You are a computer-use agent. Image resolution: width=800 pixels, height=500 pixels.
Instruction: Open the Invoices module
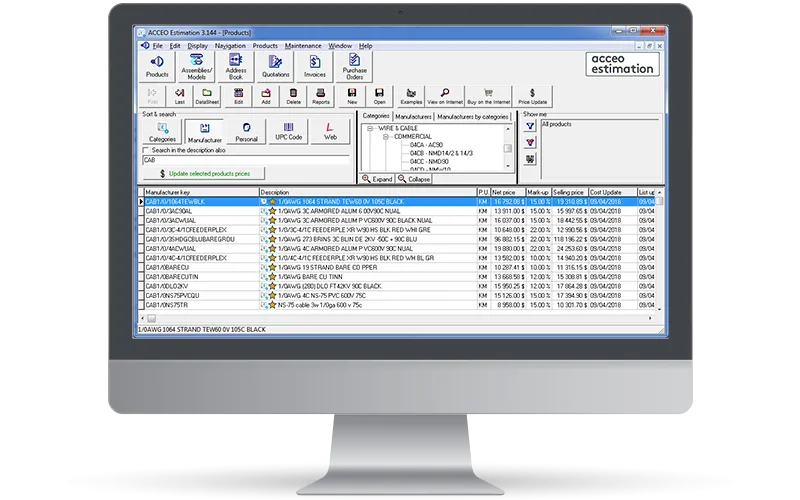(313, 67)
